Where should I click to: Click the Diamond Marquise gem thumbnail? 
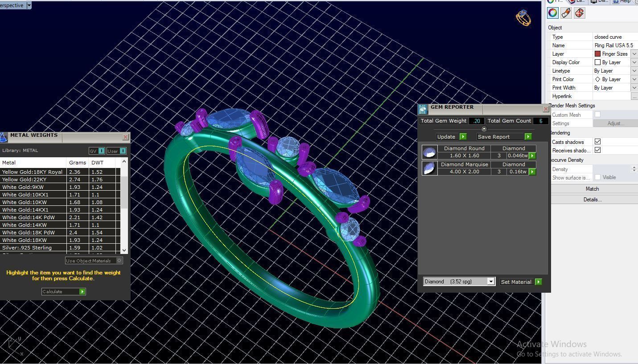pos(429,168)
